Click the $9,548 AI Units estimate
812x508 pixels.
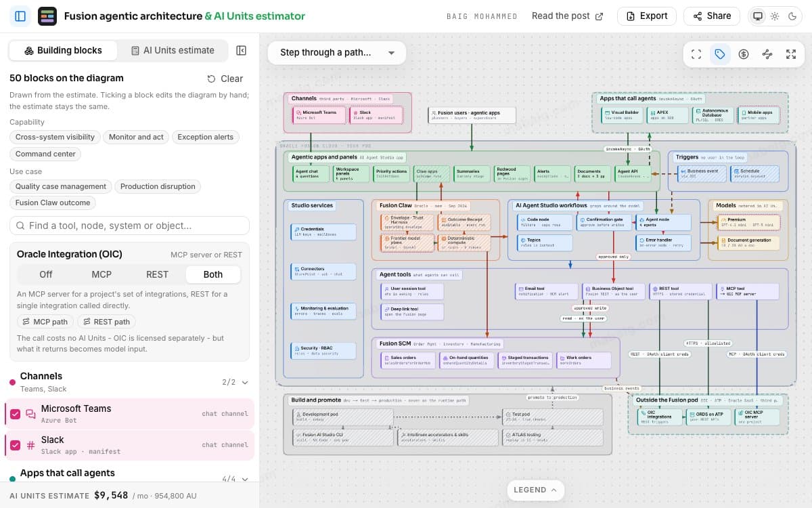(x=112, y=495)
